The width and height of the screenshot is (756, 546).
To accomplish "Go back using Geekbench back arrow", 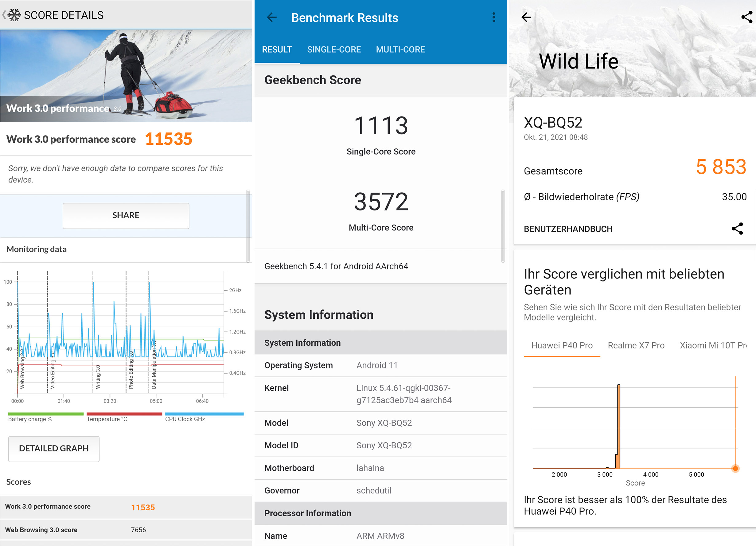I will click(272, 17).
